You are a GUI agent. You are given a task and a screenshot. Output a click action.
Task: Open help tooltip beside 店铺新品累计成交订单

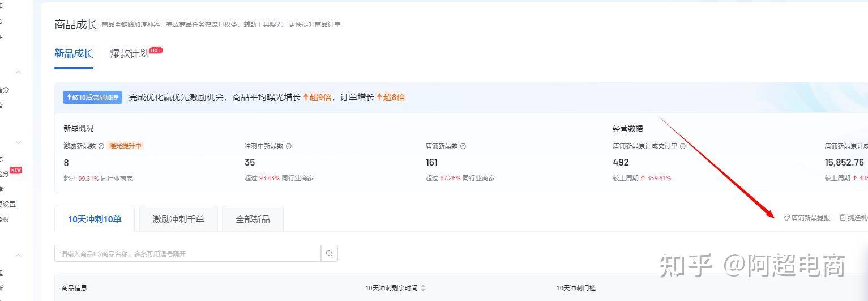click(x=683, y=146)
